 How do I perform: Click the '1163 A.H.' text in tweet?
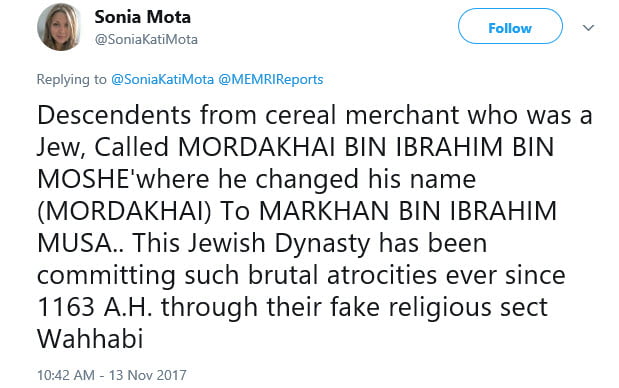pyautogui.click(x=95, y=307)
